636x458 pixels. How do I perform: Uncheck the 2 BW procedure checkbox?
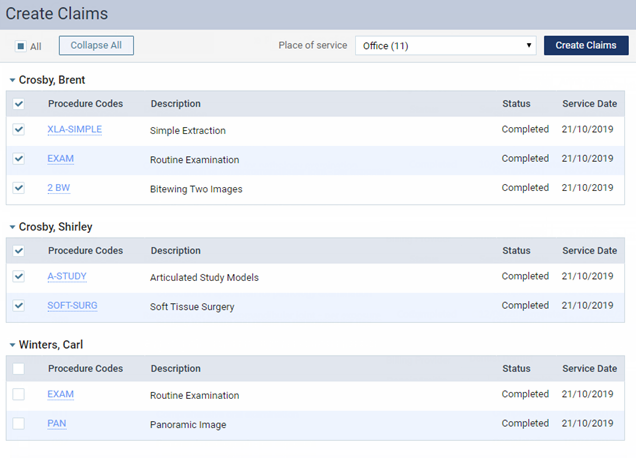(19, 188)
